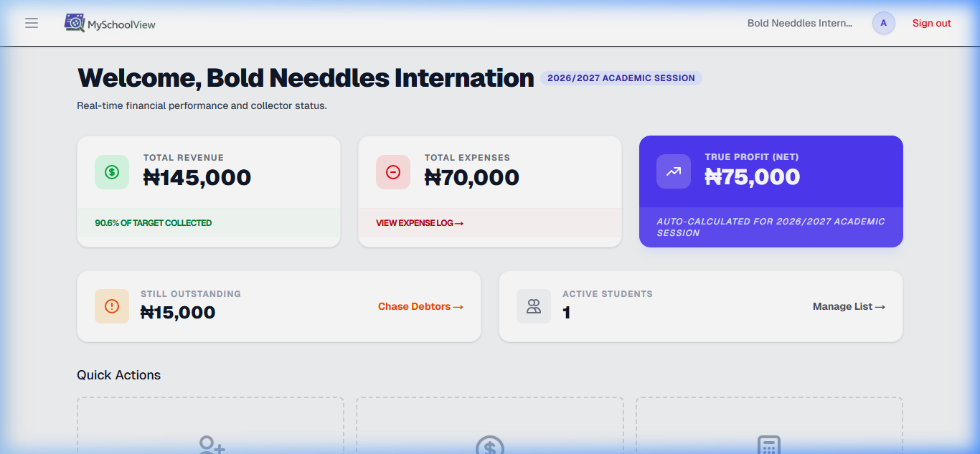Click the Sign out link
This screenshot has width=980, height=454.
pos(930,22)
